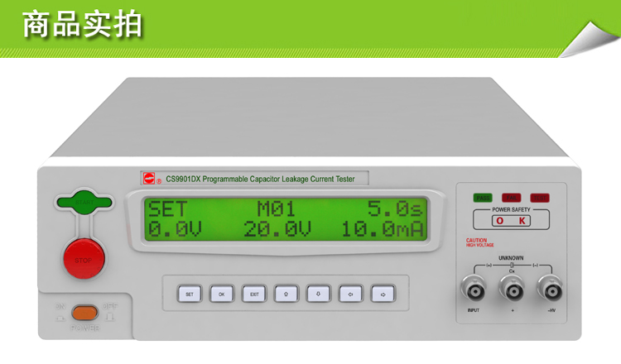Click the red FAIL indicator light
Image resolution: width=621 pixels, height=364 pixels.
(512, 198)
